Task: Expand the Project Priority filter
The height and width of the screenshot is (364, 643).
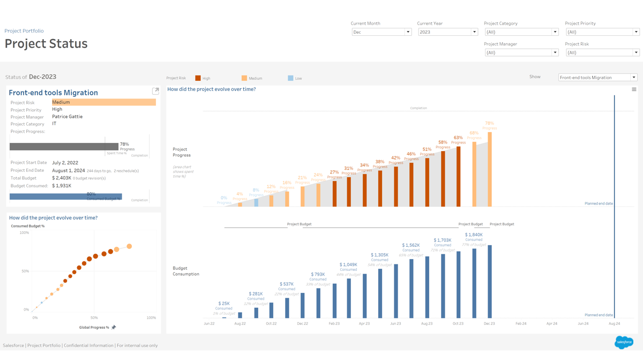Action: [602, 32]
